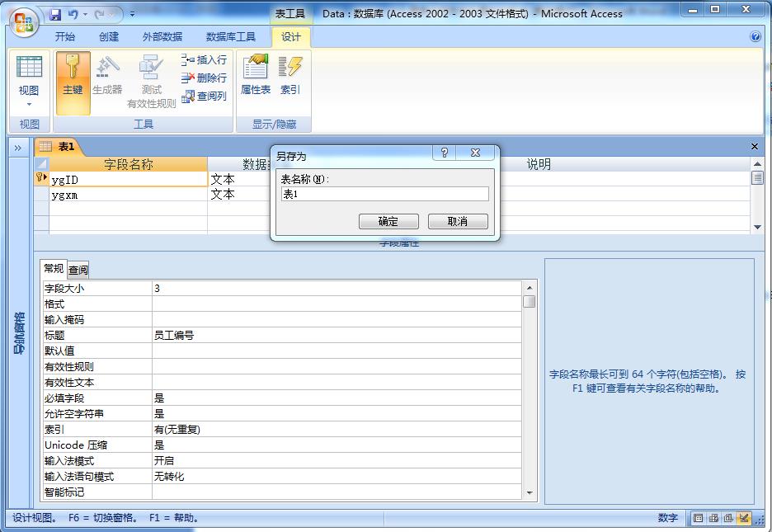The image size is (772, 532).
Task: Change the 索引 value 有(无重复)
Action: click(337, 430)
